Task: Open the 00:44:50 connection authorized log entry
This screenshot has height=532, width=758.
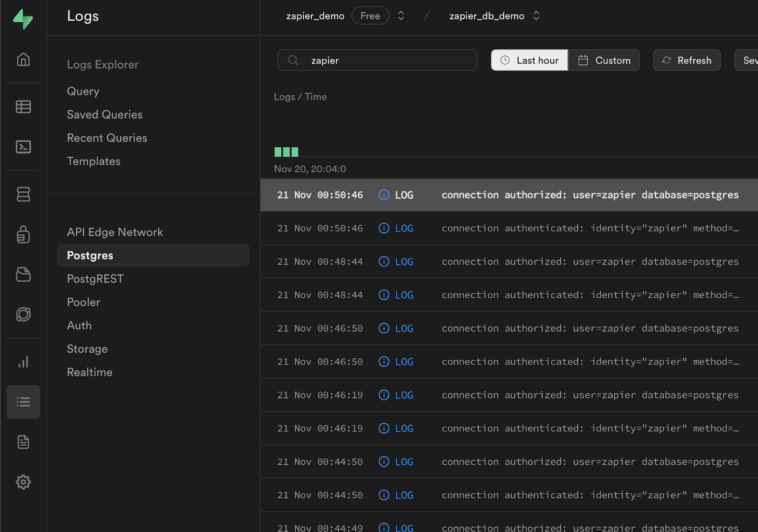Action: (x=509, y=462)
